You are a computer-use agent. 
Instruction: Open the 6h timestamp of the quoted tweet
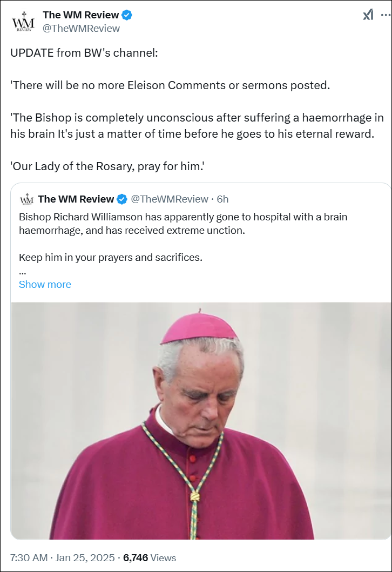(x=222, y=199)
